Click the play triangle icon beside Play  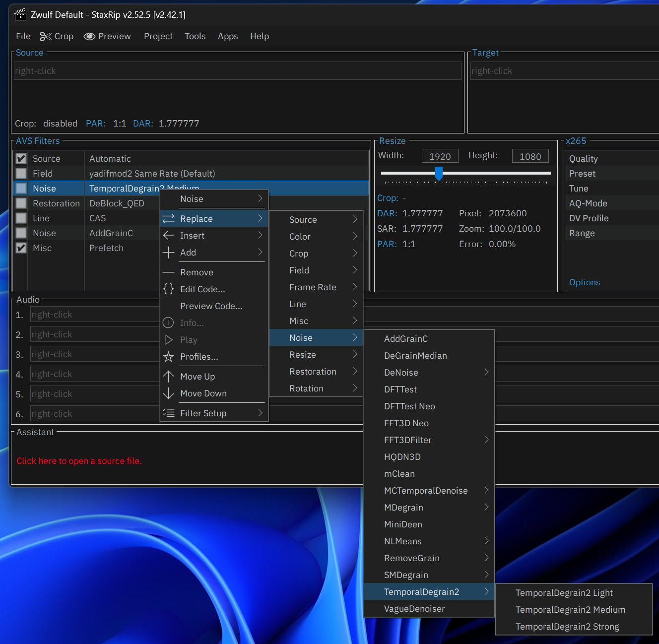pyautogui.click(x=169, y=340)
